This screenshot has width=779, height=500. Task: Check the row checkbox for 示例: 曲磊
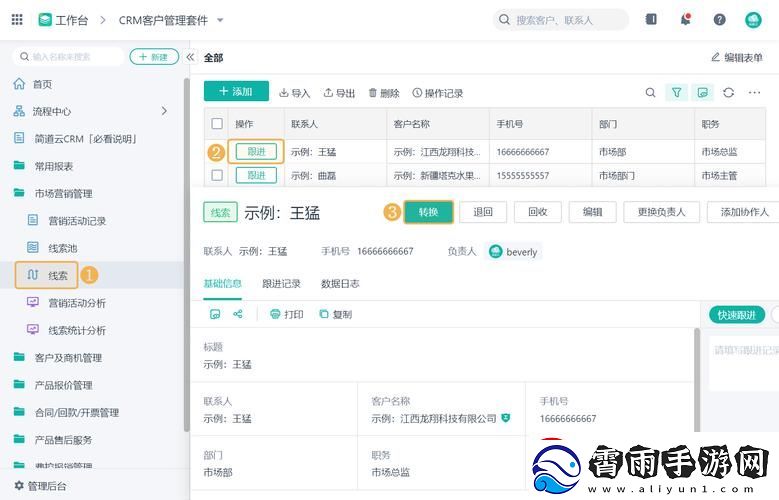coord(217,175)
